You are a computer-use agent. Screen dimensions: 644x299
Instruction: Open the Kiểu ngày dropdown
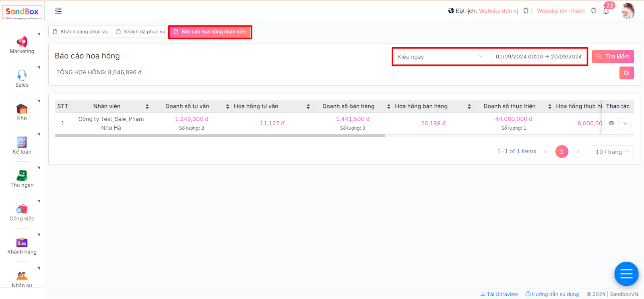(x=440, y=57)
